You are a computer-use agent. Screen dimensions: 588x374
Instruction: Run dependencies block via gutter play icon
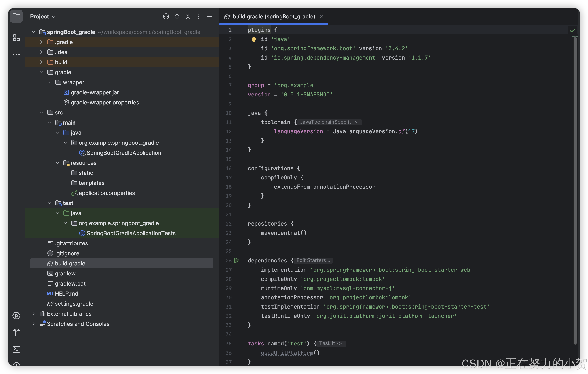point(237,261)
